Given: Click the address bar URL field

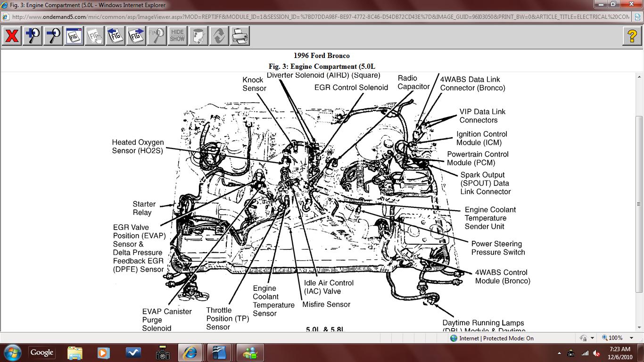Looking at the screenshot, I should pos(321,17).
